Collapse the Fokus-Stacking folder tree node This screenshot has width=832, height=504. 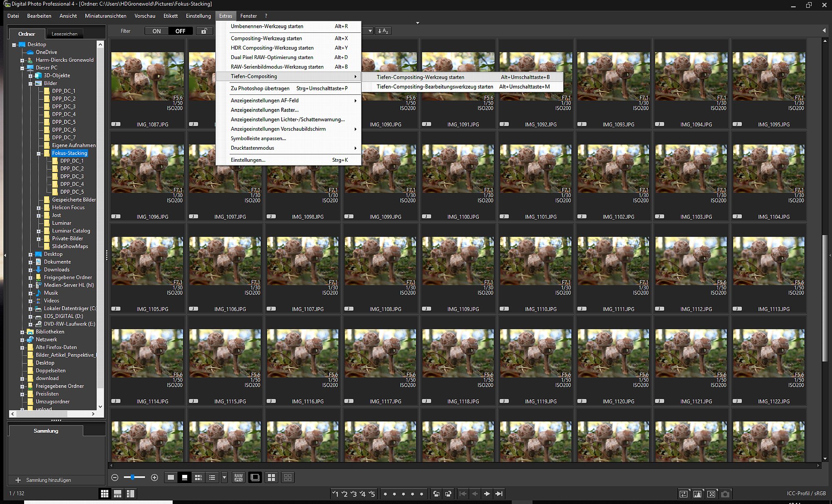point(39,153)
